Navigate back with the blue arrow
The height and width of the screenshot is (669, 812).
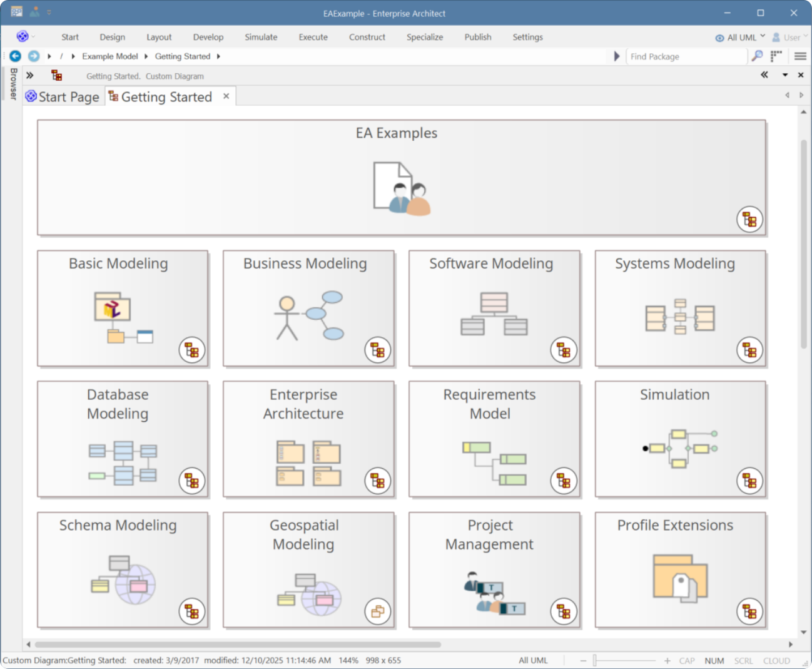16,56
